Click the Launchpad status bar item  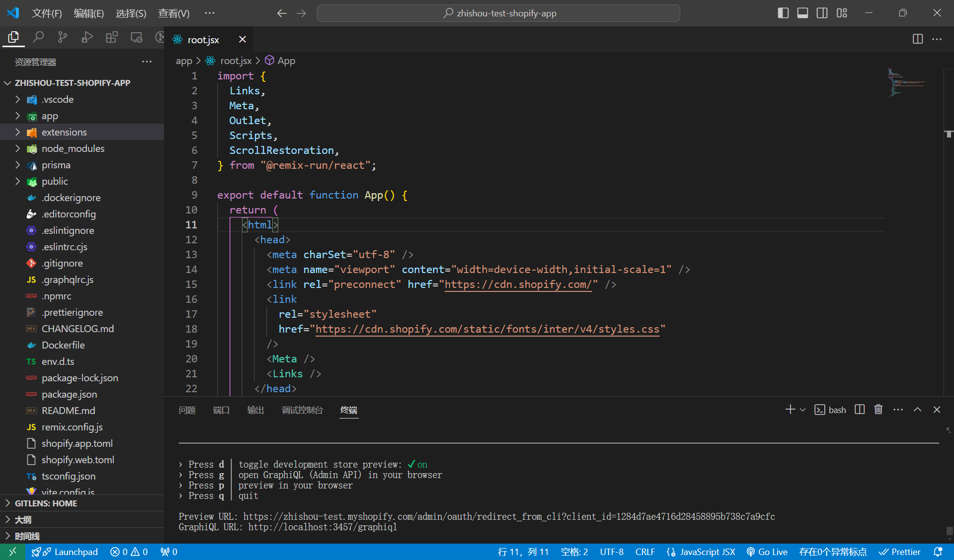point(65,552)
